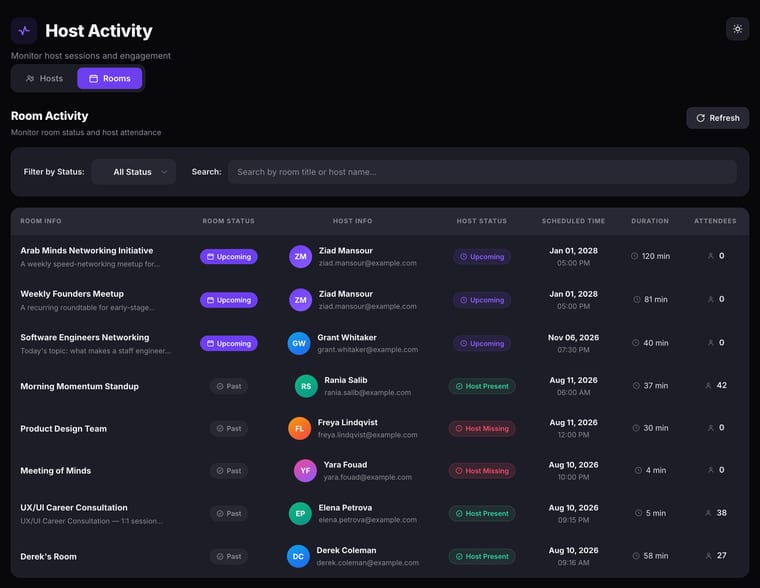The height and width of the screenshot is (588, 760).
Task: Click Ziad Mansour avatar in Arab Minds row
Action: [301, 256]
